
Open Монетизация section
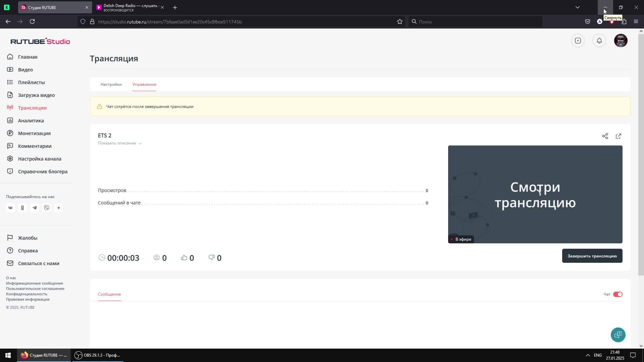[x=29, y=133]
